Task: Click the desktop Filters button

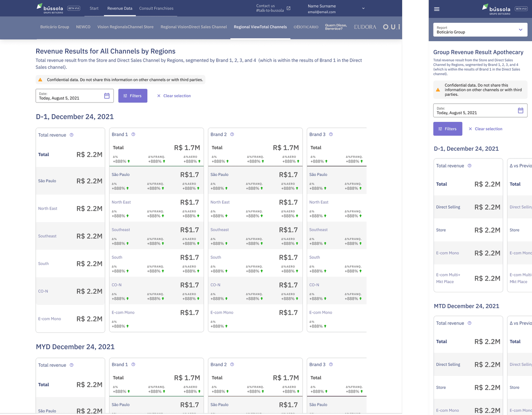Action: (x=133, y=96)
